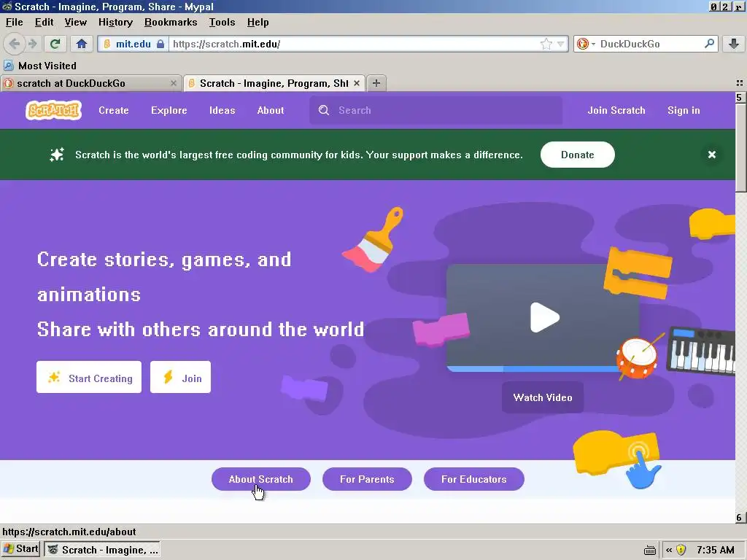The image size is (747, 560).
Task: Click Sign in on the Scratch navbar
Action: point(684,110)
